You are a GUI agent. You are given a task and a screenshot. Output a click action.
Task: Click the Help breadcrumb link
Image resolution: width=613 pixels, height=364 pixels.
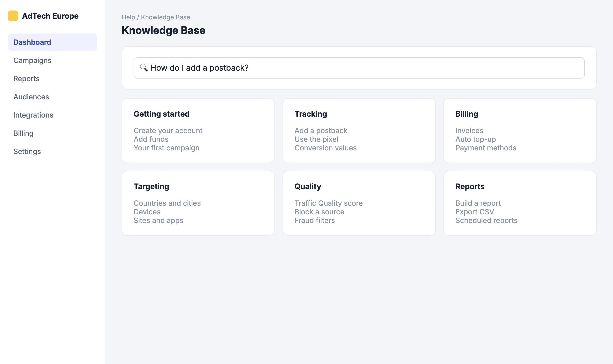(128, 17)
